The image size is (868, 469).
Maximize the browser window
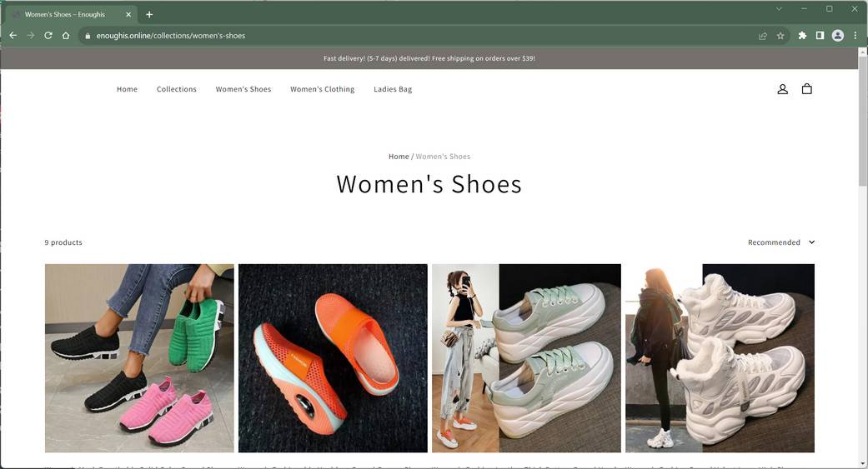point(830,8)
